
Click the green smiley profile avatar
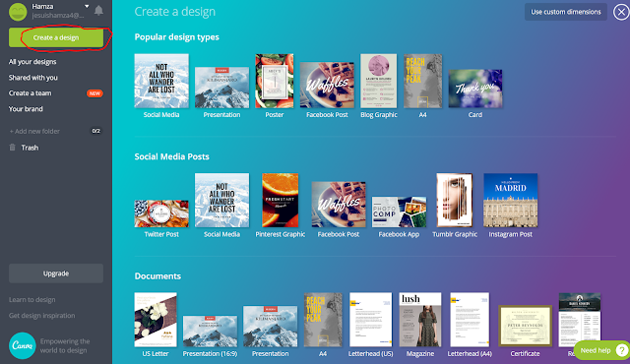point(18,11)
